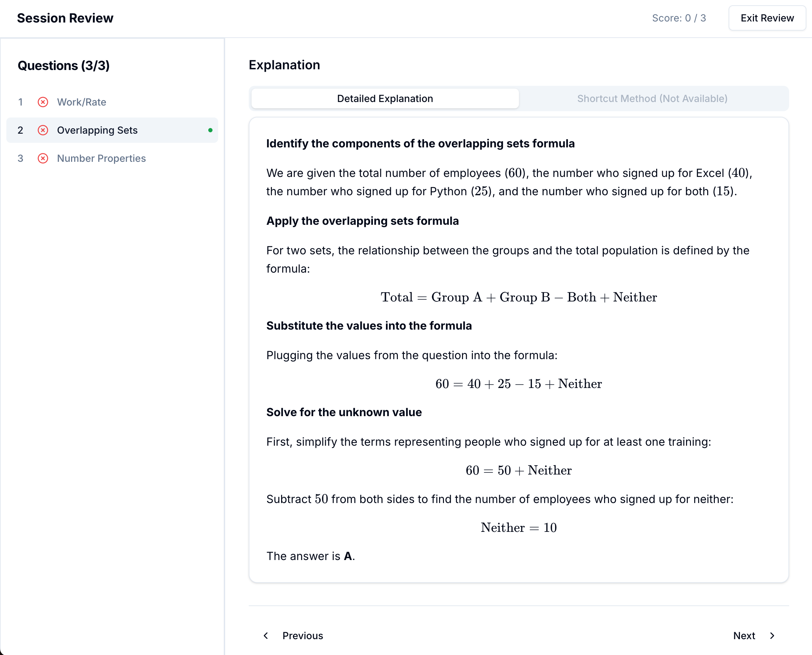This screenshot has width=812, height=655.
Task: Click the Score 0 / 3 indicator
Action: coord(679,18)
